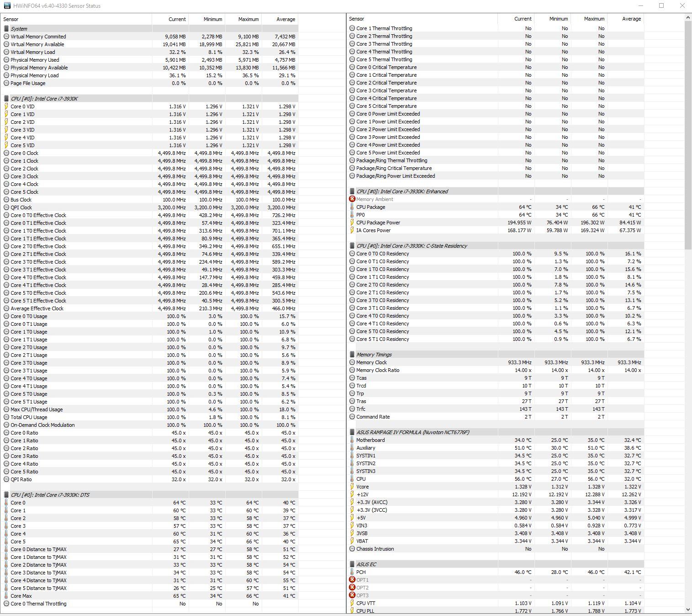Click the Chassis Intrusion circle icon
Image resolution: width=692 pixels, height=616 pixels.
tap(352, 549)
